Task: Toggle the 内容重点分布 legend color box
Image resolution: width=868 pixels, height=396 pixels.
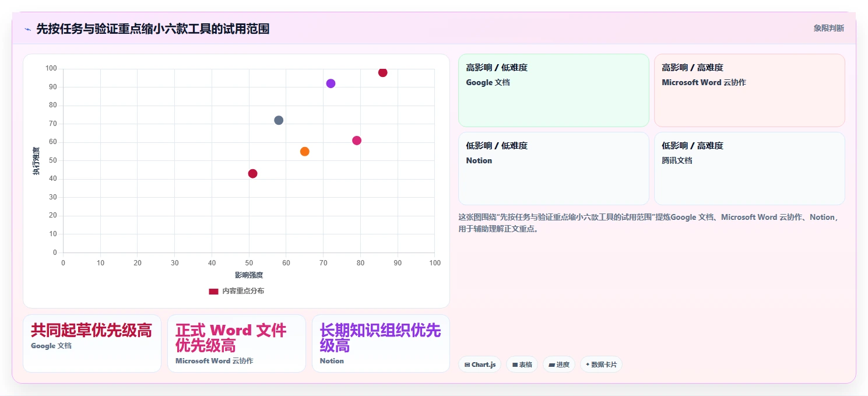Action: coord(213,291)
